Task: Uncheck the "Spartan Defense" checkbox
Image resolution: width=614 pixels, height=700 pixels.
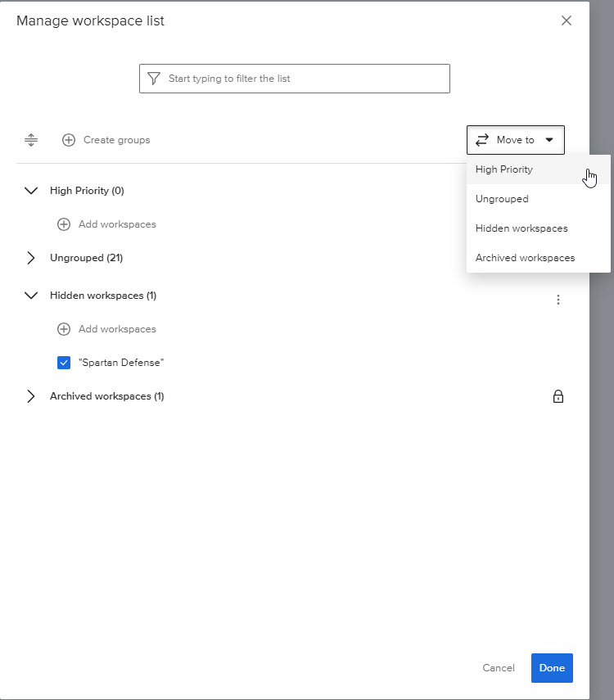Action: [x=64, y=363]
